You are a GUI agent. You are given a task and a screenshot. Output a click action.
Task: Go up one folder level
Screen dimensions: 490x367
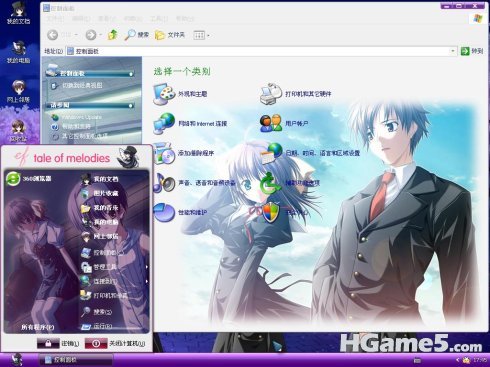pos(113,35)
